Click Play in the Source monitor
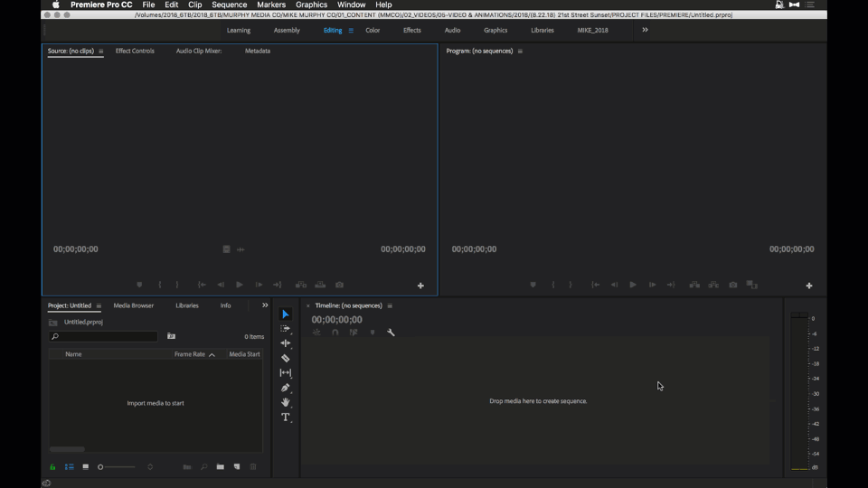This screenshot has width=868, height=488. coord(239,285)
